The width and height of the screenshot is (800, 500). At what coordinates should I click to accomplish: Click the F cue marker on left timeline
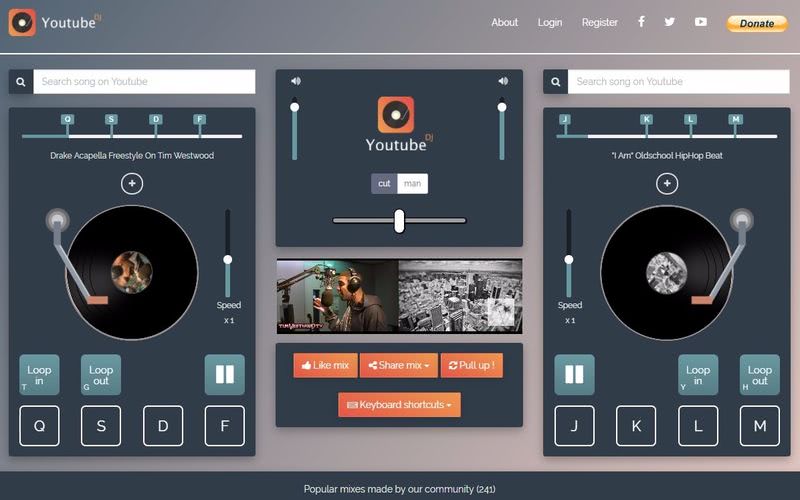click(199, 119)
